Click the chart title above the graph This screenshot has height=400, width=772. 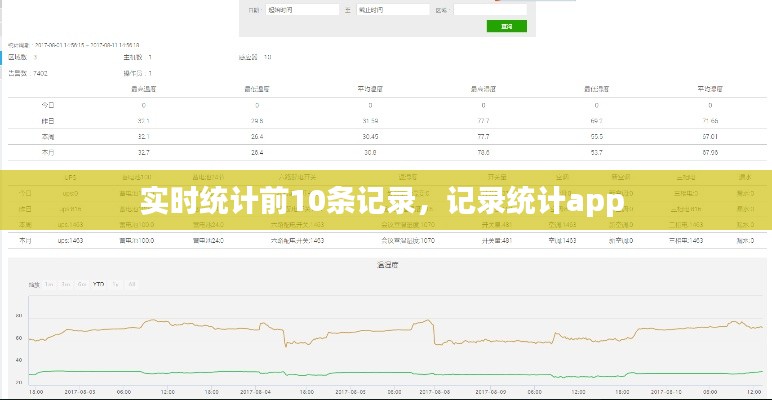coord(388,265)
